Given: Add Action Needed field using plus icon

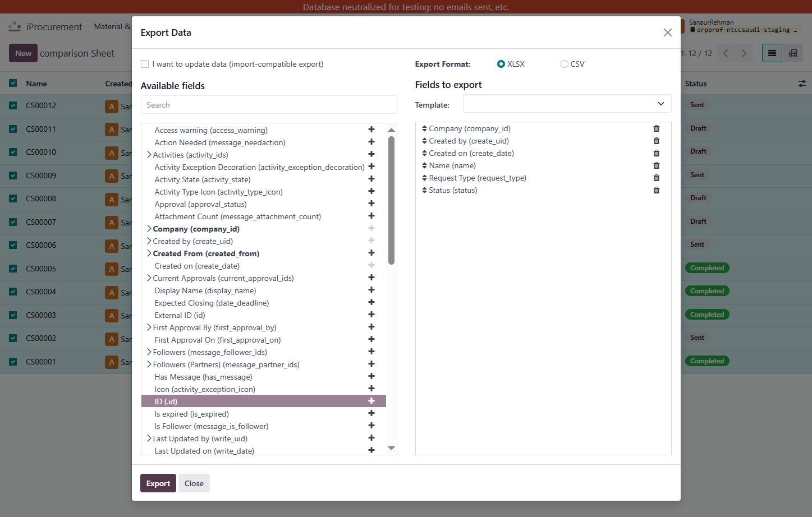Looking at the screenshot, I should pos(371,142).
